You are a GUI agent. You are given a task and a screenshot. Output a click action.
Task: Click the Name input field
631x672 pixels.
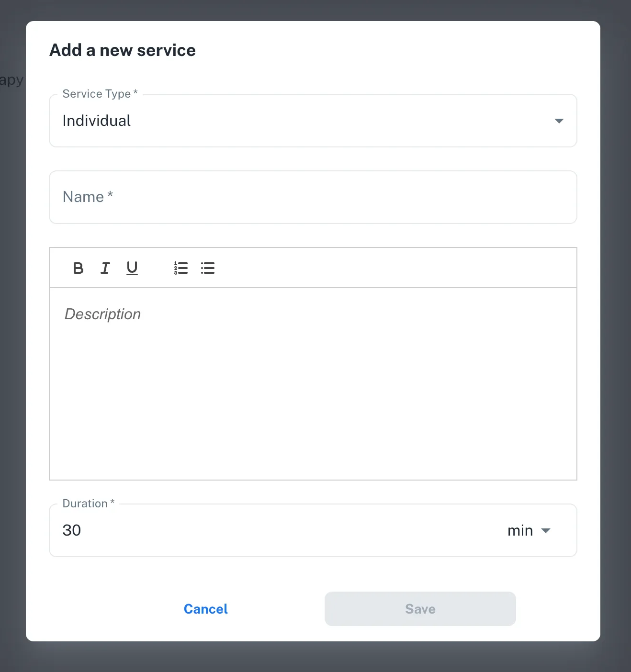313,197
